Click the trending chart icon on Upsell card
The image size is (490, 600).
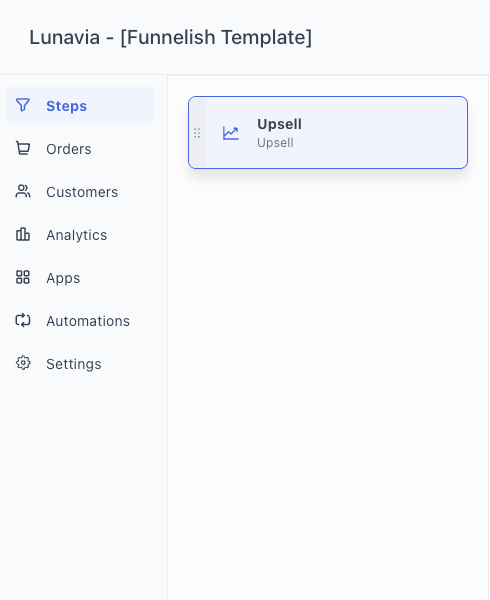click(x=231, y=133)
